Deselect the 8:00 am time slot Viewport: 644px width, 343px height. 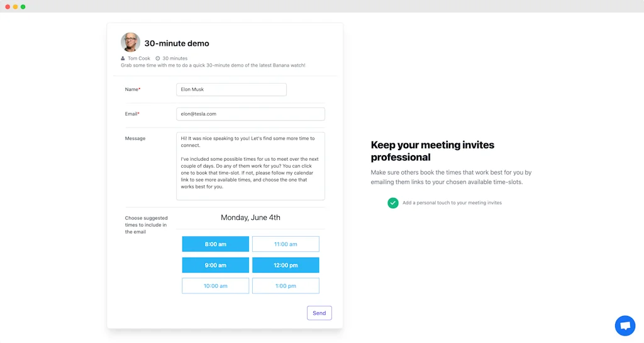pyautogui.click(x=215, y=244)
